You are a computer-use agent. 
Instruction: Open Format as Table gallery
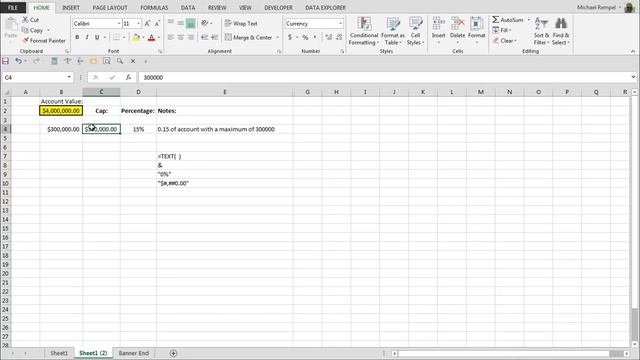click(x=393, y=31)
